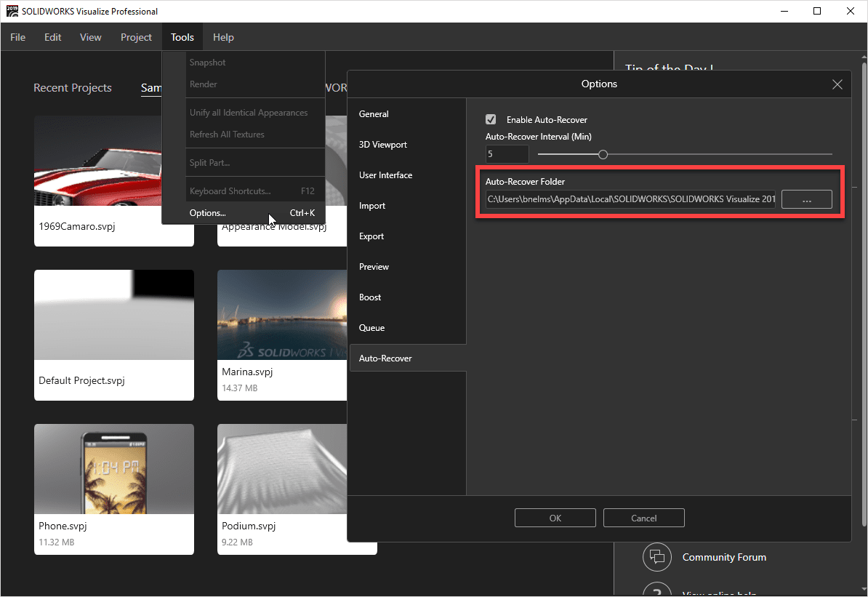Open the Edit menu
The width and height of the screenshot is (868, 597).
point(52,37)
